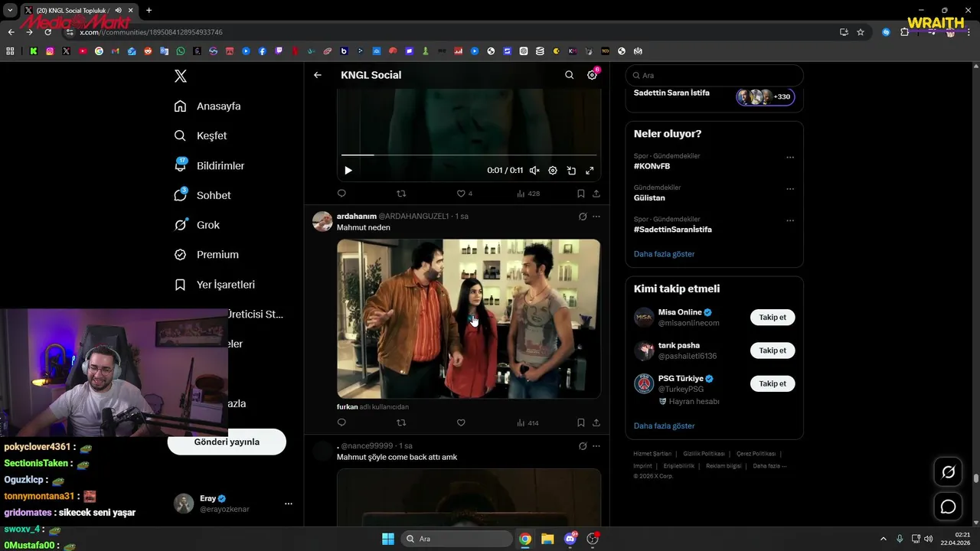Enter video fullscreen mode
Image resolution: width=980 pixels, height=551 pixels.
(x=590, y=171)
